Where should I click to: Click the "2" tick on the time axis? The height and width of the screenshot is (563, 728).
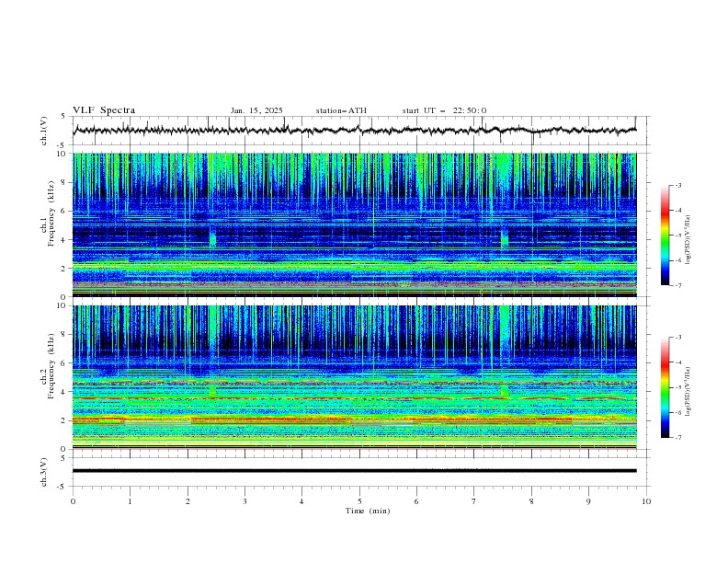pyautogui.click(x=188, y=501)
